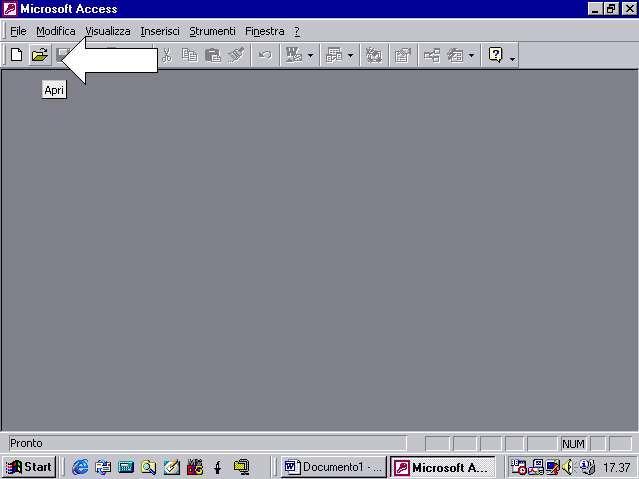This screenshot has width=639, height=479.
Task: Click the Analyze toolbar icon
Action: point(334,55)
